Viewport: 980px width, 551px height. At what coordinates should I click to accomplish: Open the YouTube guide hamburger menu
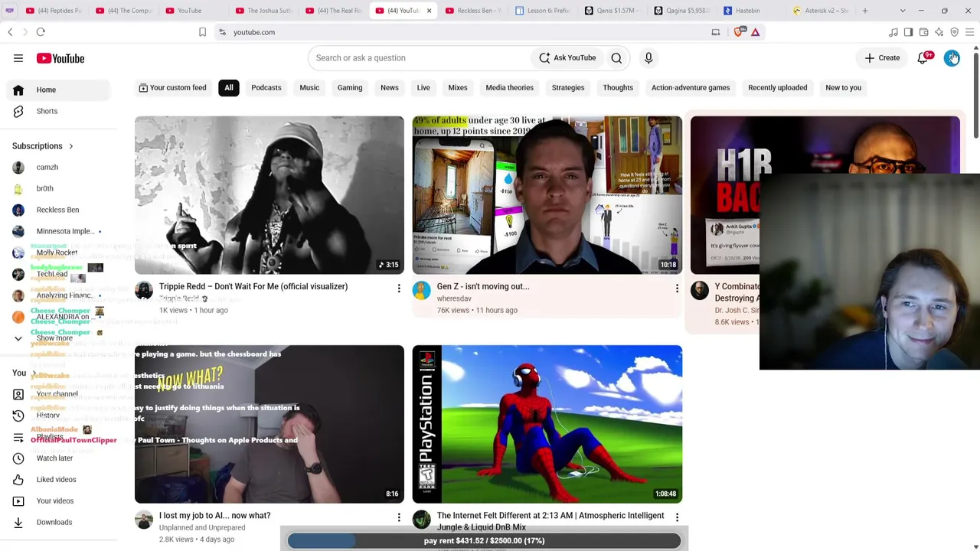tap(18, 58)
